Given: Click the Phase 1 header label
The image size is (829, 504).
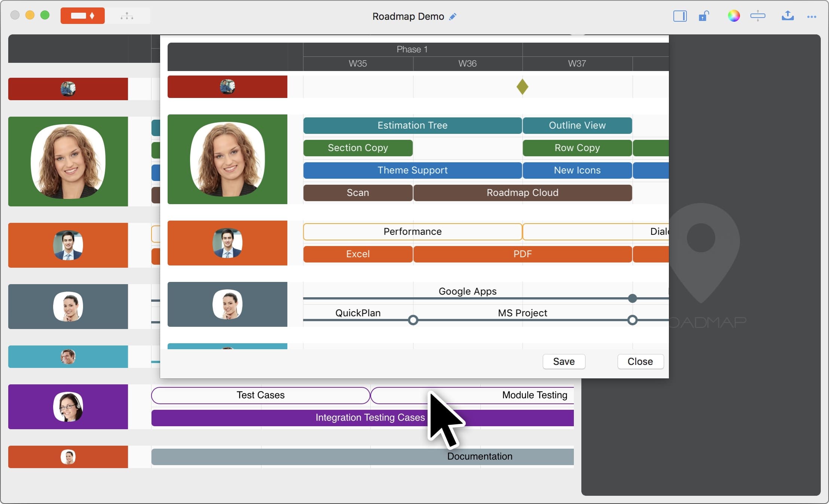Looking at the screenshot, I should pos(412,49).
